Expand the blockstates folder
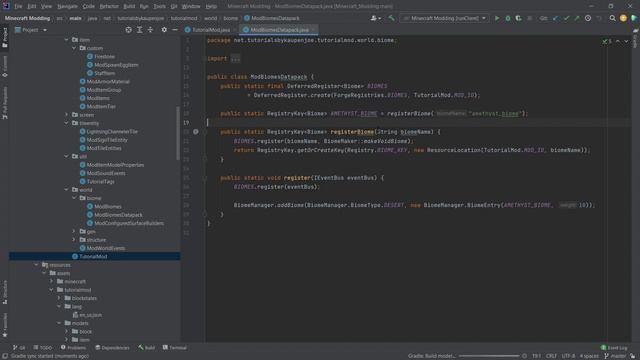The width and height of the screenshot is (640, 360). pyautogui.click(x=59, y=298)
